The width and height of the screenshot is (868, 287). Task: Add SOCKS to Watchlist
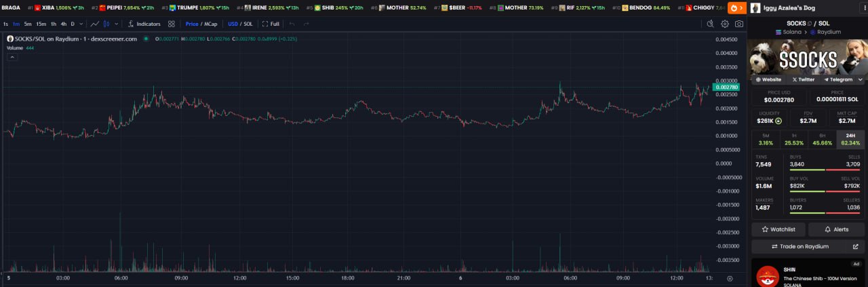(x=778, y=229)
